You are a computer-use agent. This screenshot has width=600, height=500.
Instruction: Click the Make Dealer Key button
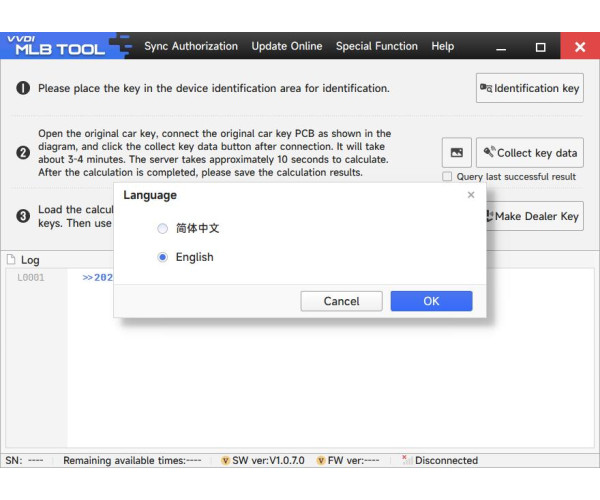(535, 216)
